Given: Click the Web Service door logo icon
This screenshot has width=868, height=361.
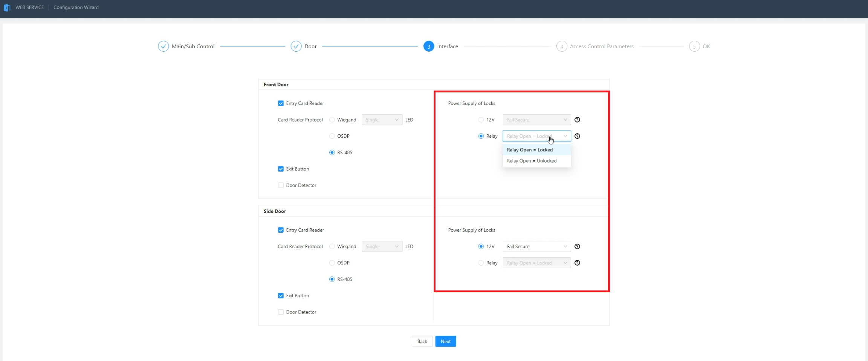Looking at the screenshot, I should pyautogui.click(x=7, y=8).
